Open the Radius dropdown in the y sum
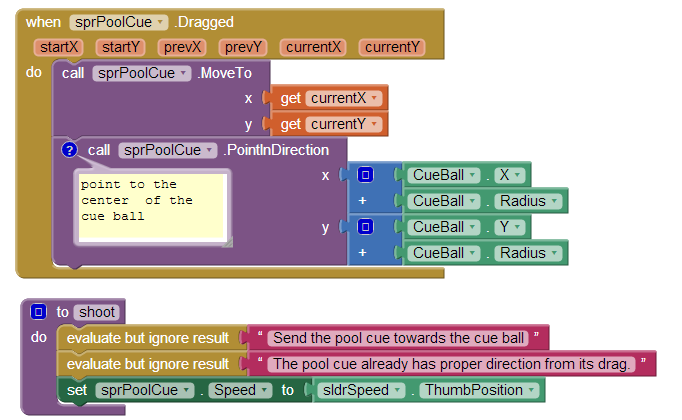682x420 pixels. pyautogui.click(x=528, y=253)
